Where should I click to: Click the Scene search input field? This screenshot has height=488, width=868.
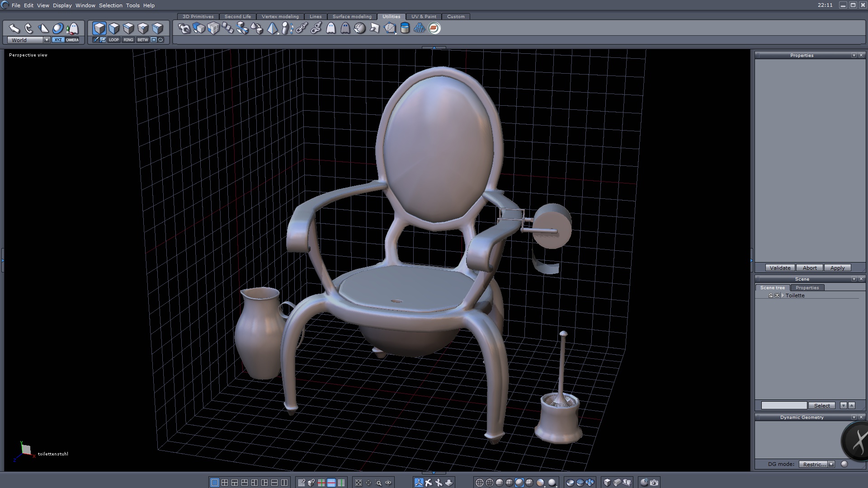[783, 405]
